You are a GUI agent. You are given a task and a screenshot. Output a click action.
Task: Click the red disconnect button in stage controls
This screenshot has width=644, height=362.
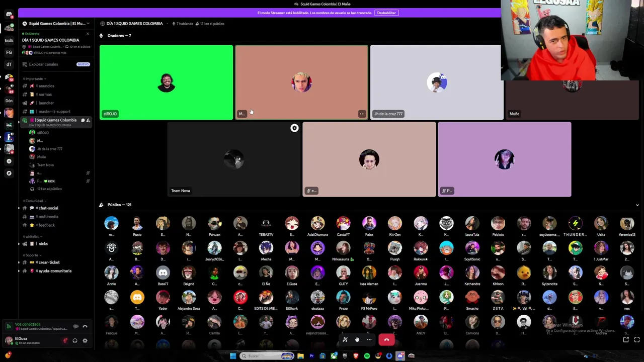386,340
